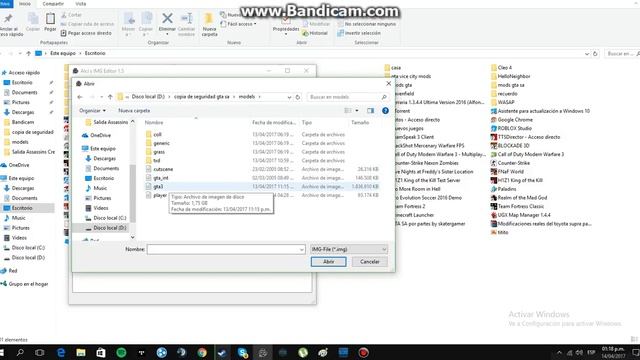Viewport: 640px width, 360px height.
Task: Click Abrir button in dialog
Action: 329,262
